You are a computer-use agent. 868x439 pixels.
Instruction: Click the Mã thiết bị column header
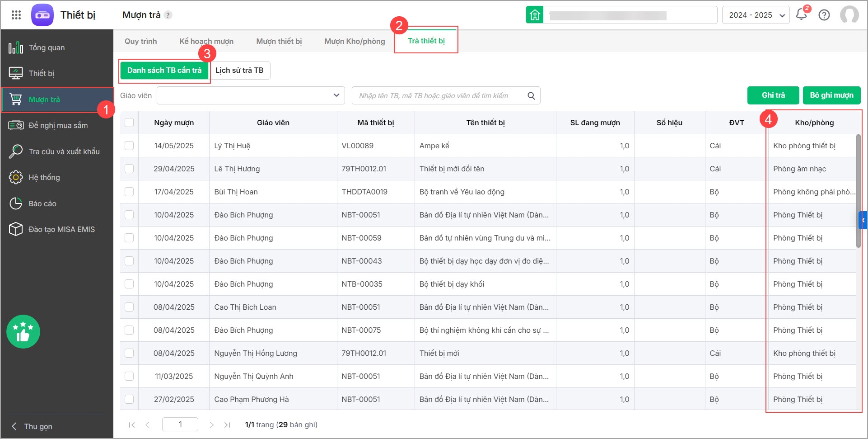pyautogui.click(x=376, y=123)
